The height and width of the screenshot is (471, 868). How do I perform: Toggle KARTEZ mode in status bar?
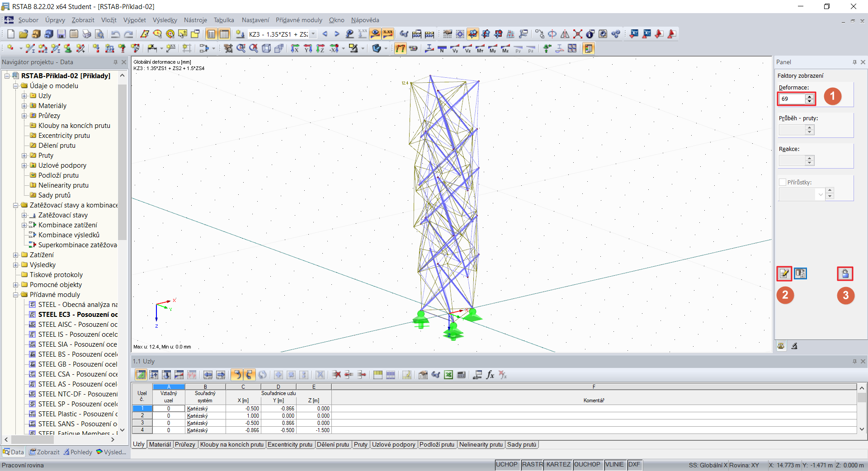[558, 465]
